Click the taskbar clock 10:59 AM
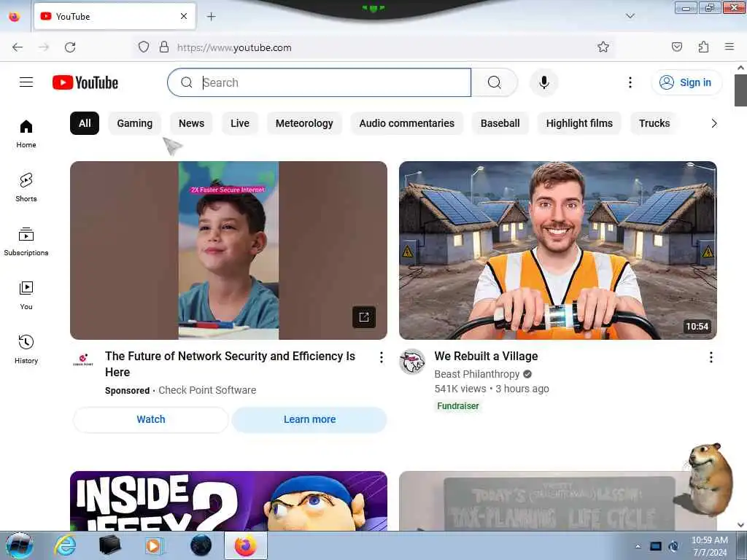The height and width of the screenshot is (560, 747). point(709,540)
